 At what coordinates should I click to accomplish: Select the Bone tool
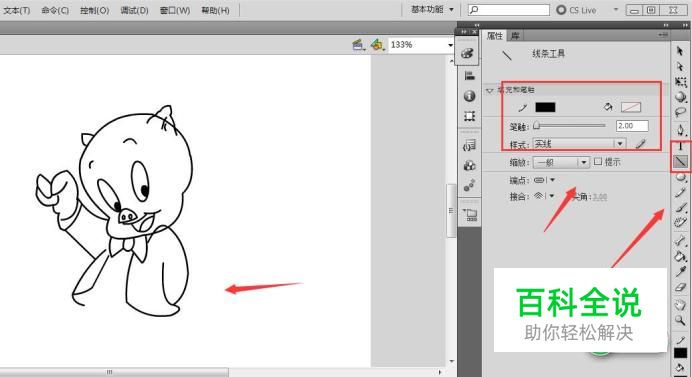681,241
